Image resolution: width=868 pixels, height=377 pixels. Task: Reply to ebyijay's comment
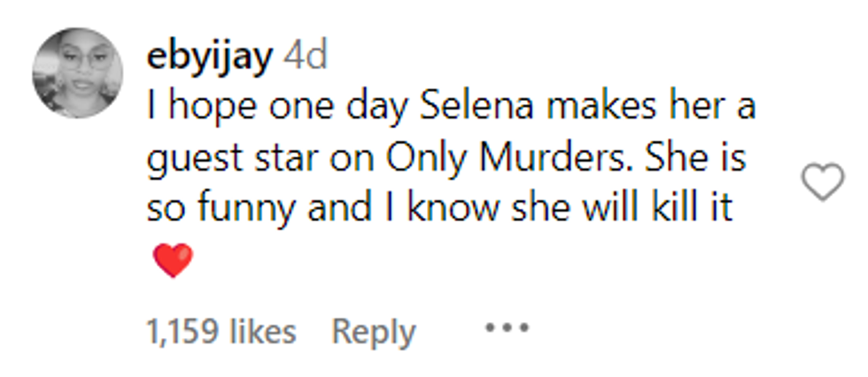373,332
